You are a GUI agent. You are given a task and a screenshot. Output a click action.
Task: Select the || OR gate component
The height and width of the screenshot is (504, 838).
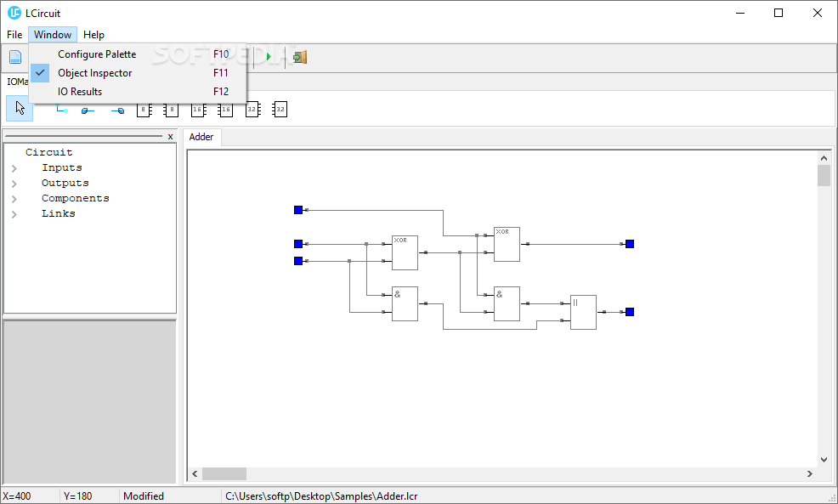coord(583,312)
